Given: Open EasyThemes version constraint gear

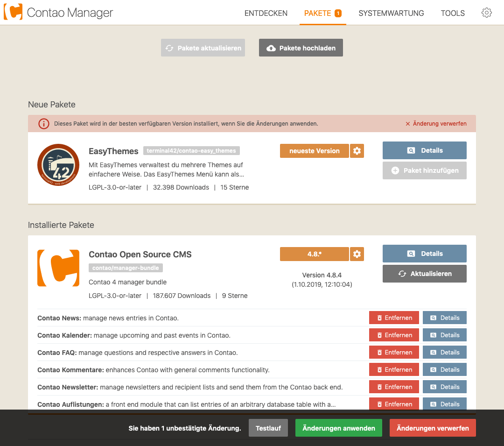Looking at the screenshot, I should (x=357, y=151).
